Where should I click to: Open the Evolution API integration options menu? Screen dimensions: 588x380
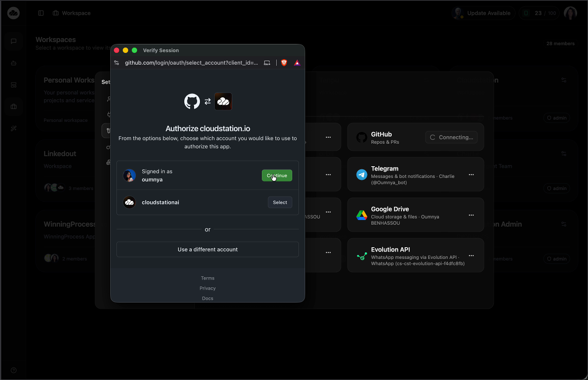click(471, 255)
